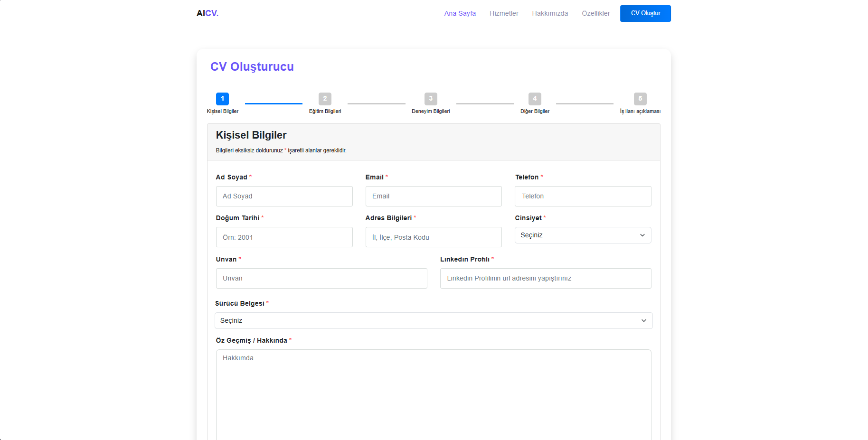Focus the Ad Soyad input field
The height and width of the screenshot is (440, 868).
pyautogui.click(x=284, y=197)
